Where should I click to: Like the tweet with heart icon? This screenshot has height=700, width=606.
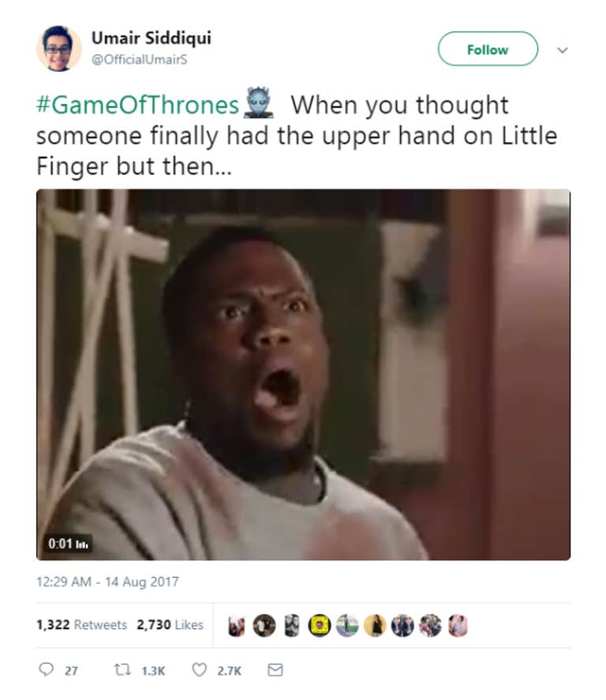pyautogui.click(x=199, y=670)
